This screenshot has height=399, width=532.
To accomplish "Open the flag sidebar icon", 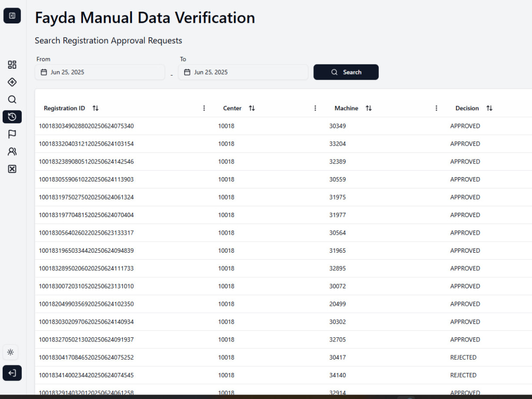I will pos(12,134).
